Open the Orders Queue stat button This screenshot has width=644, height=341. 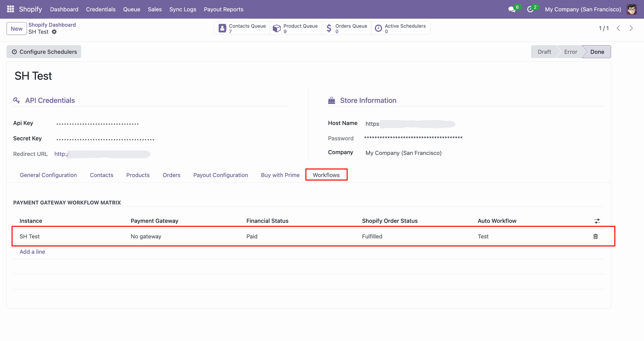tap(346, 28)
